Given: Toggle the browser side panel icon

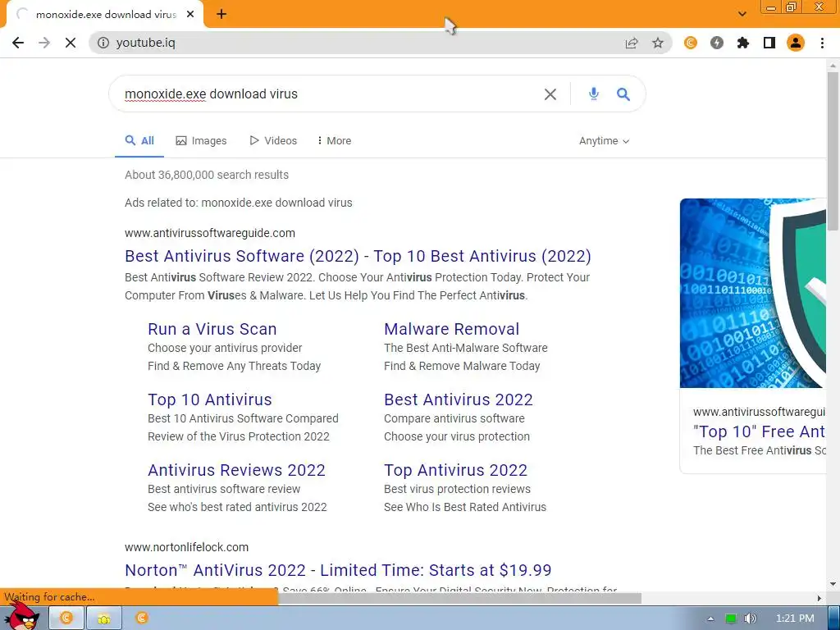Looking at the screenshot, I should (769, 43).
